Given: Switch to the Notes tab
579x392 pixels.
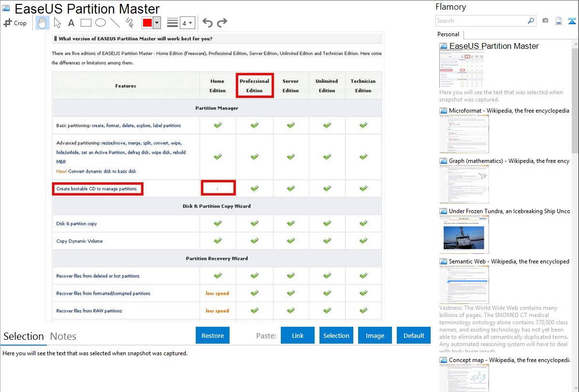Looking at the screenshot, I should point(63,336).
